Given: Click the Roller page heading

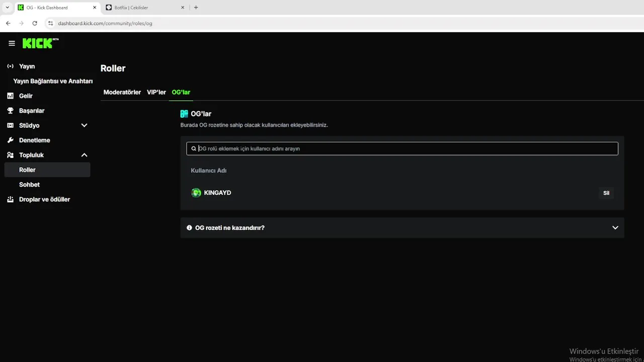Looking at the screenshot, I should pos(113,68).
